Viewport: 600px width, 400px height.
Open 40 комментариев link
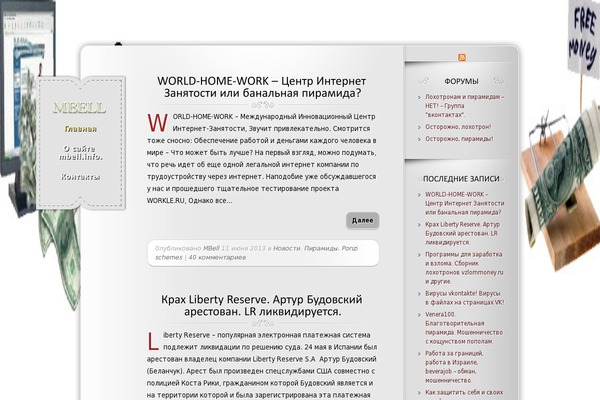(217, 257)
